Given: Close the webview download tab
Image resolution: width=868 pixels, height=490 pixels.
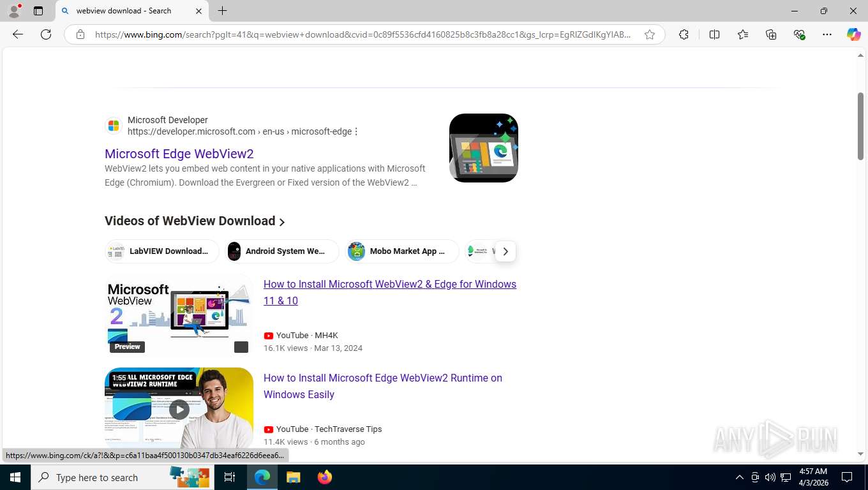Looking at the screenshot, I should (x=198, y=11).
